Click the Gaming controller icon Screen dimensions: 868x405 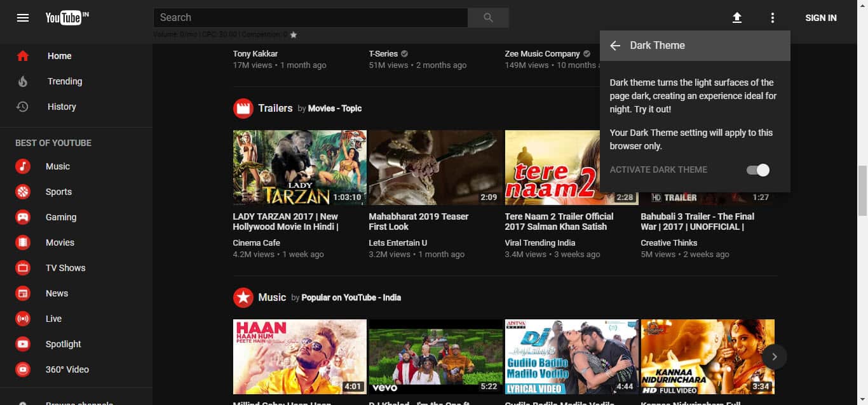click(23, 217)
